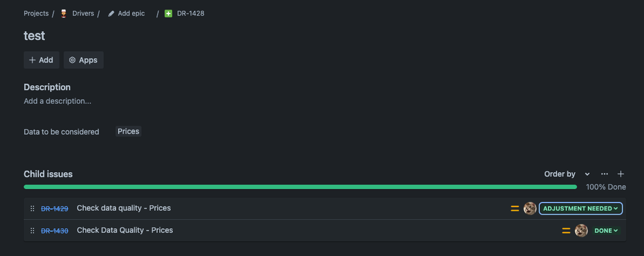Screen dimensions: 644x256
Task: Click the green DR-1428 issue type icon
Action: pos(168,14)
